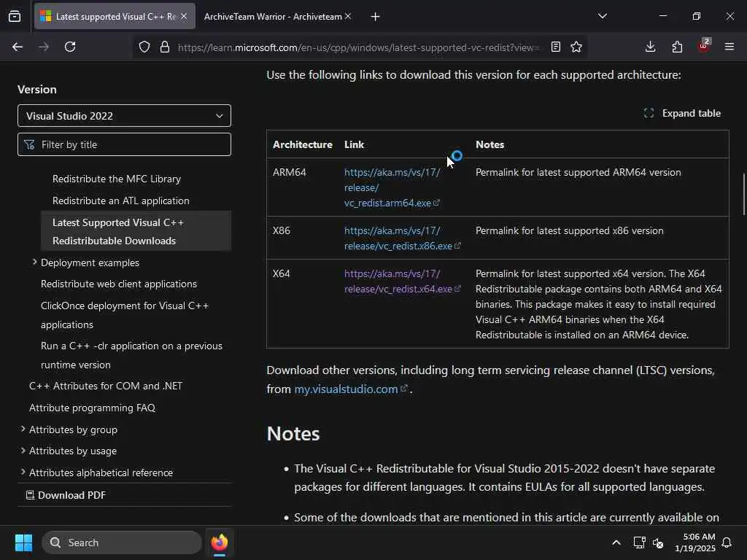Open the extensions puzzle-piece menu

677,47
